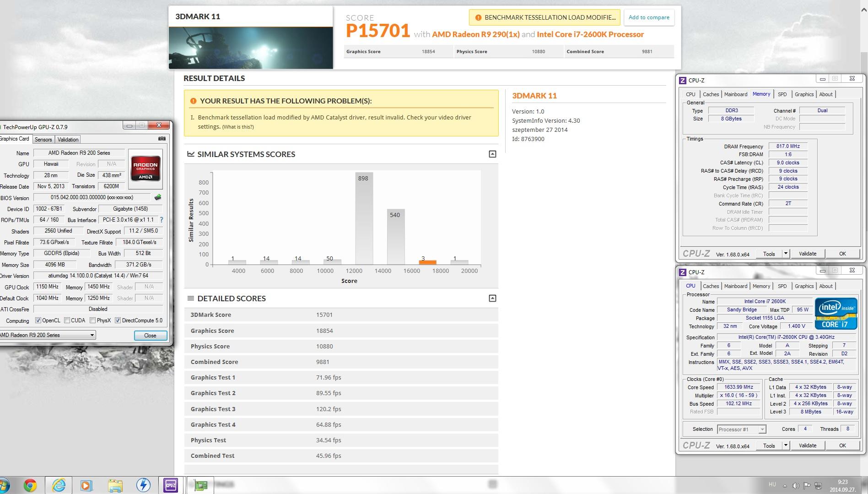Open the Memory tab in the CPU-Z CPU window

[x=761, y=286]
